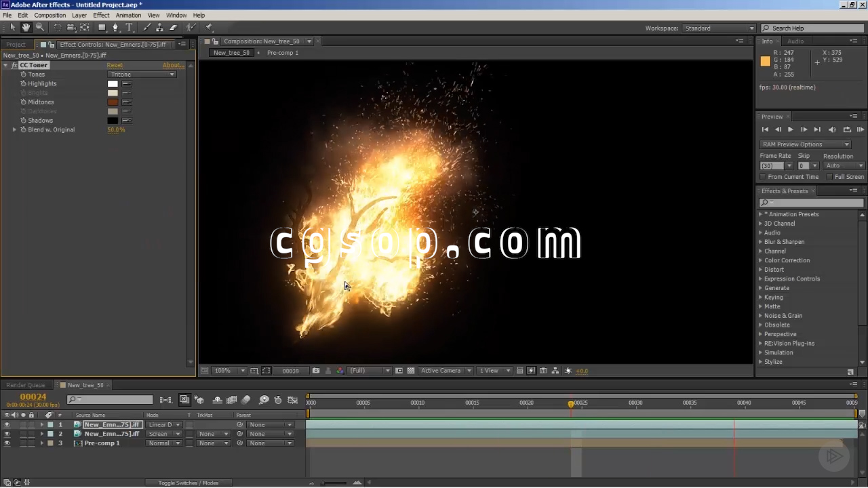
Task: Open the Composition menu
Action: point(50,15)
